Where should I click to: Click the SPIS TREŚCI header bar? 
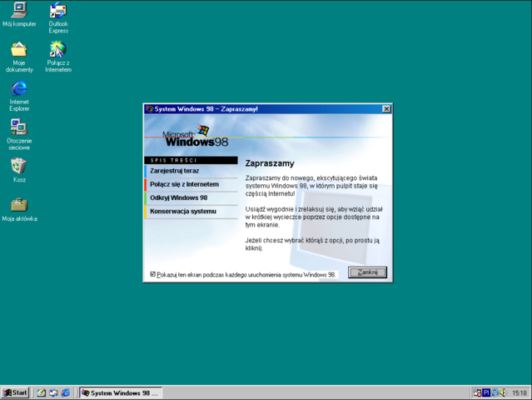pos(191,160)
